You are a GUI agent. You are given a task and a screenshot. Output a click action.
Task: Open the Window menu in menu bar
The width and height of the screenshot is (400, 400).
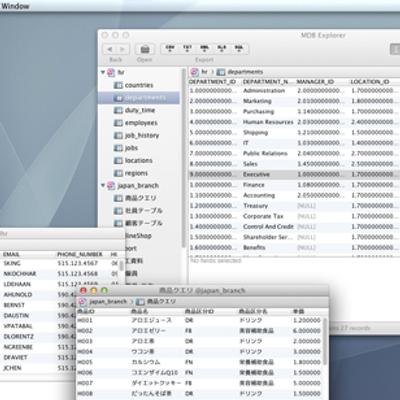click(x=15, y=6)
